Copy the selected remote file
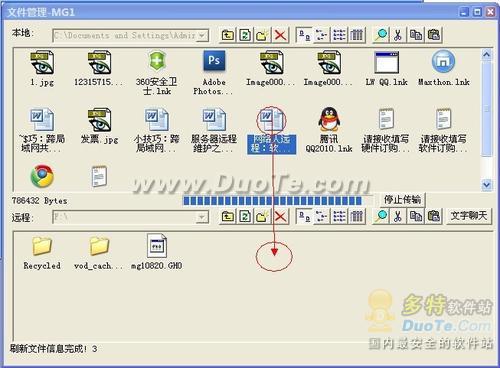This screenshot has width=500, height=368. click(x=416, y=217)
